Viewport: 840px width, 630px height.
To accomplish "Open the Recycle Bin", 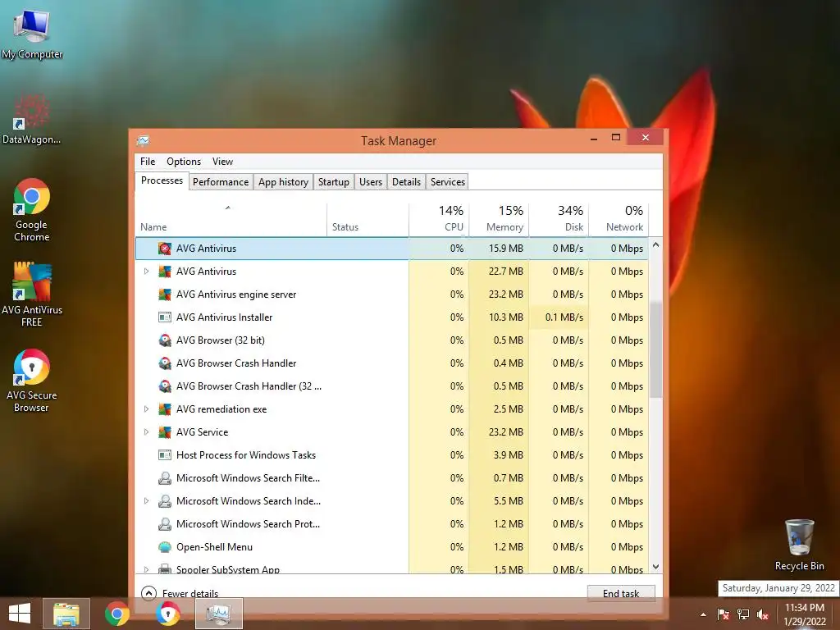I will tap(799, 545).
